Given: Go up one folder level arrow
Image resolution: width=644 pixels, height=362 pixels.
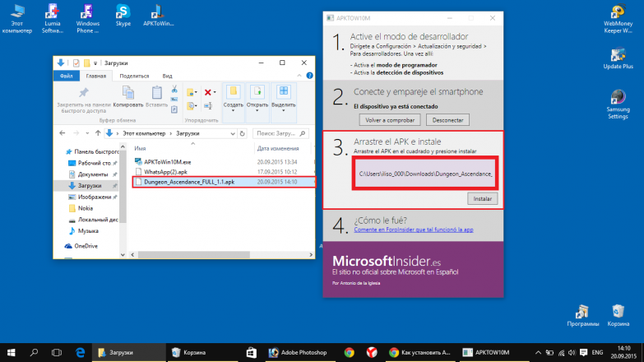Looking at the screenshot, I should pos(98,133).
